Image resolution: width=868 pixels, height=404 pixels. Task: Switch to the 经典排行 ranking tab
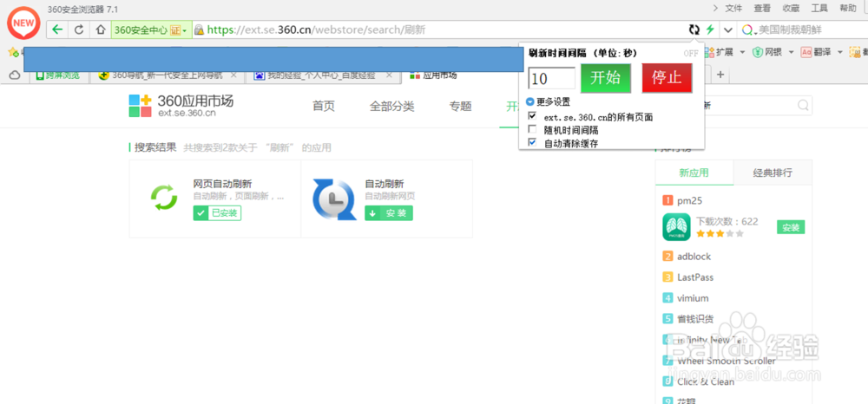pos(773,173)
